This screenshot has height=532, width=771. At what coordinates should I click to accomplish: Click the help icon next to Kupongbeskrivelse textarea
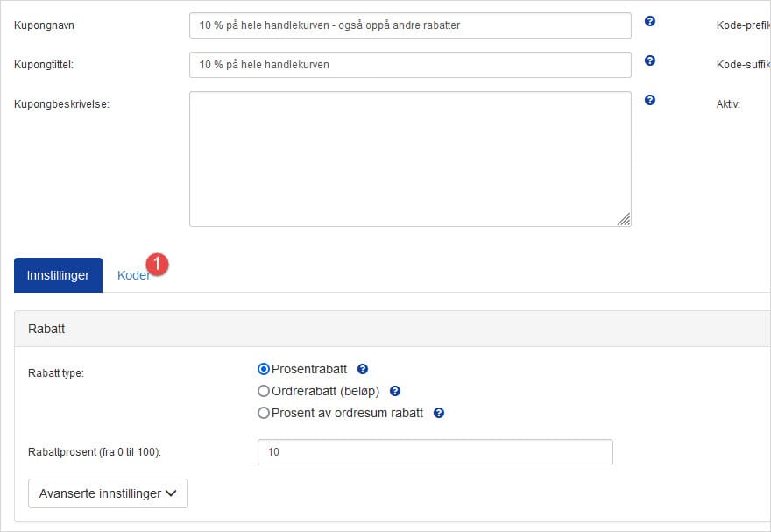click(x=650, y=100)
